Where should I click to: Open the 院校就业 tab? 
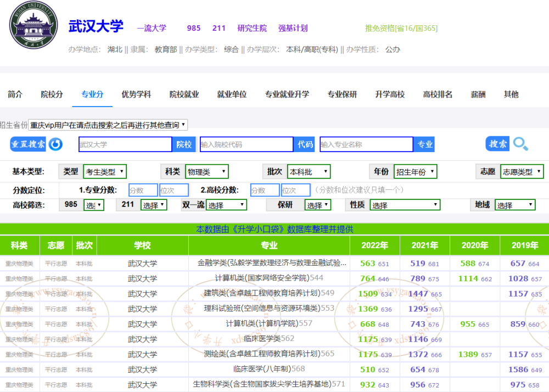click(x=184, y=94)
